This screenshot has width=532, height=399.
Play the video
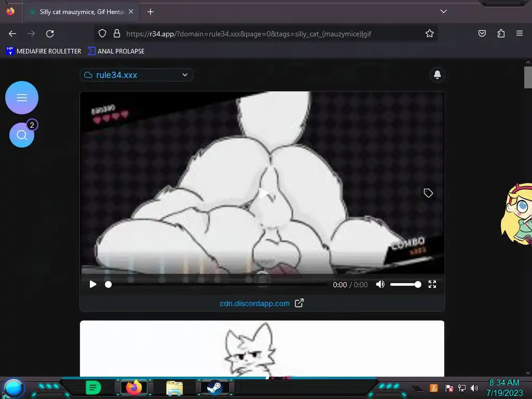[x=92, y=284]
